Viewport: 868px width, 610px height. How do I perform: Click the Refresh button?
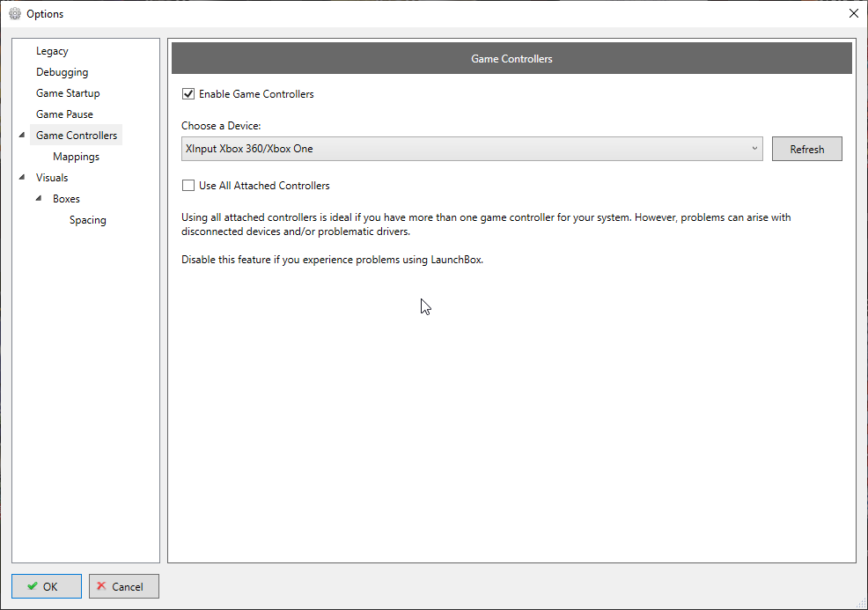pos(806,149)
